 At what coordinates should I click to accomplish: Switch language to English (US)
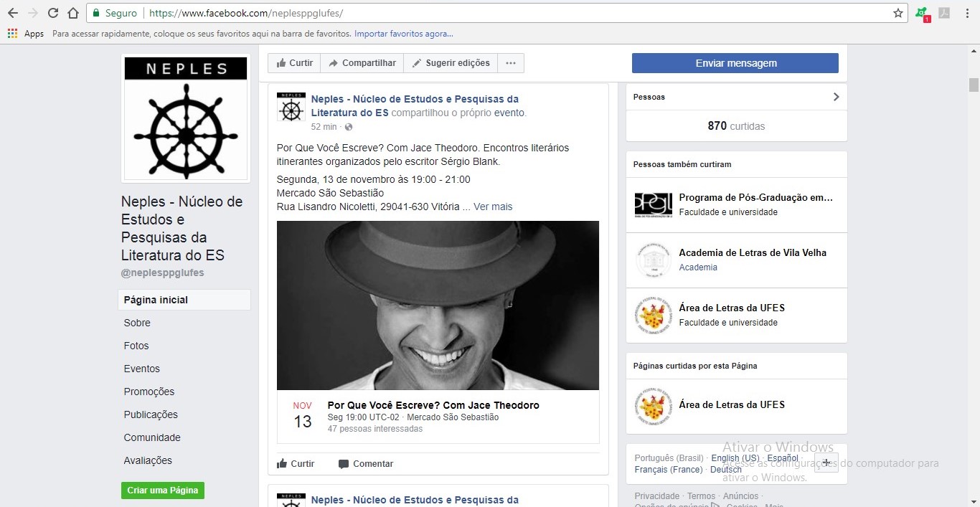click(735, 458)
